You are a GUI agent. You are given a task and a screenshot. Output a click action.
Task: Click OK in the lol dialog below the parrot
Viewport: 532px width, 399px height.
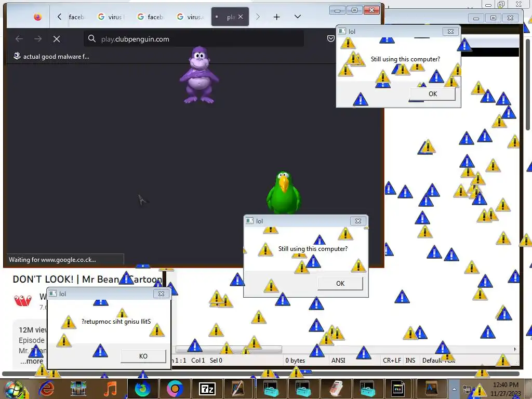pyautogui.click(x=340, y=284)
